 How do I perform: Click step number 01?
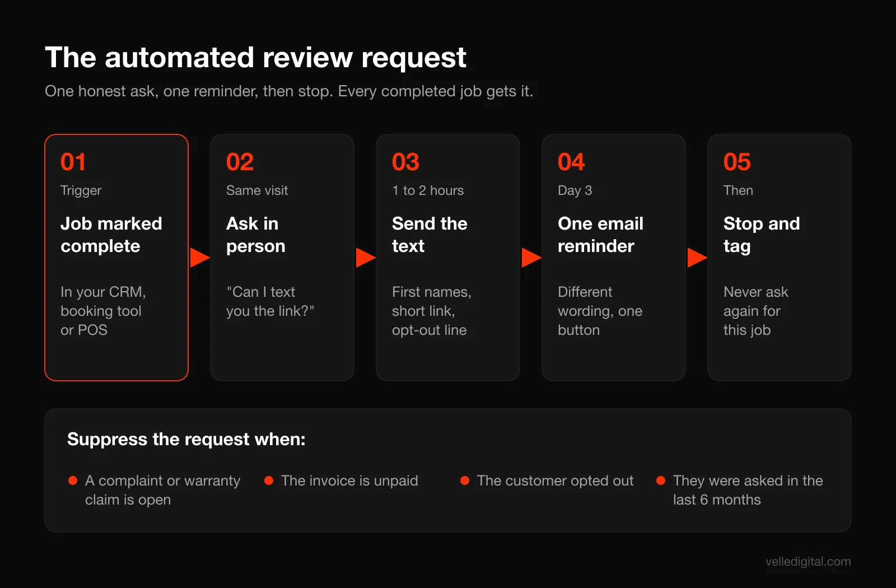[73, 162]
